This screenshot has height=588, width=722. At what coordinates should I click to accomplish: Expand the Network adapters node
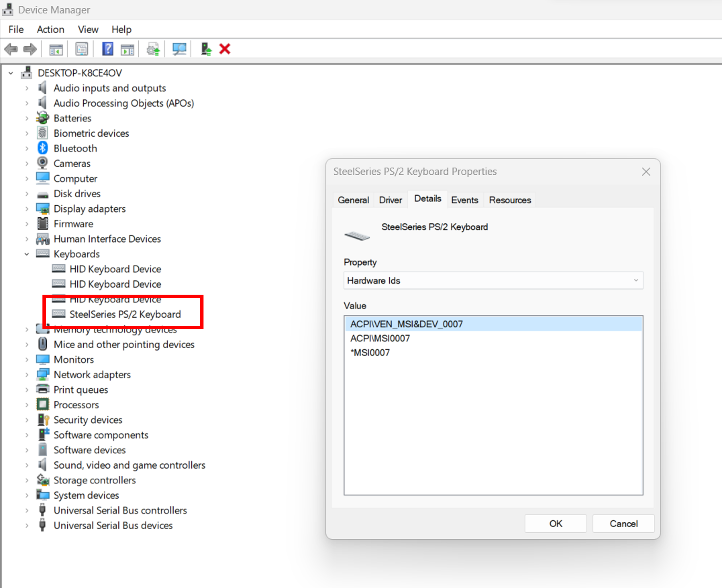pyautogui.click(x=27, y=375)
